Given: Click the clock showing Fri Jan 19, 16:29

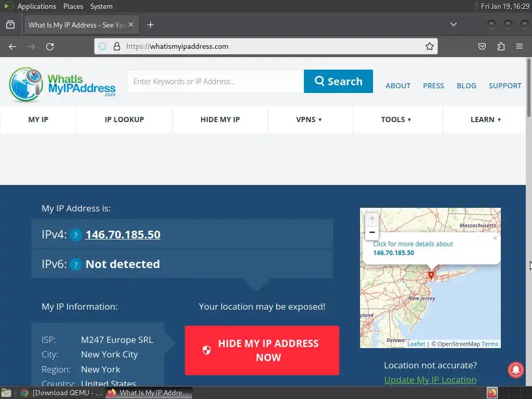Looking at the screenshot, I should click(x=505, y=6).
